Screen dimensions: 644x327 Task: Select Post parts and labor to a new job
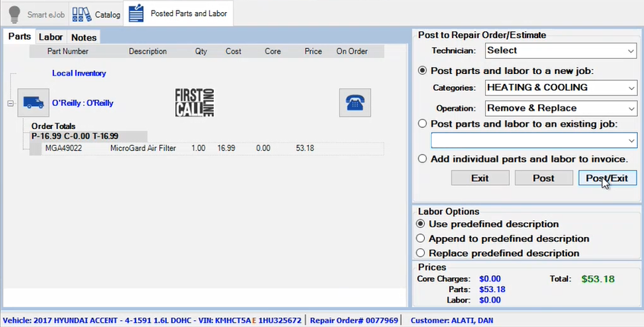point(422,71)
